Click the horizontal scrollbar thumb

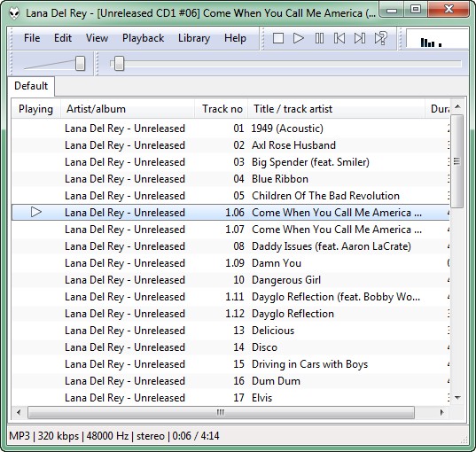221,412
